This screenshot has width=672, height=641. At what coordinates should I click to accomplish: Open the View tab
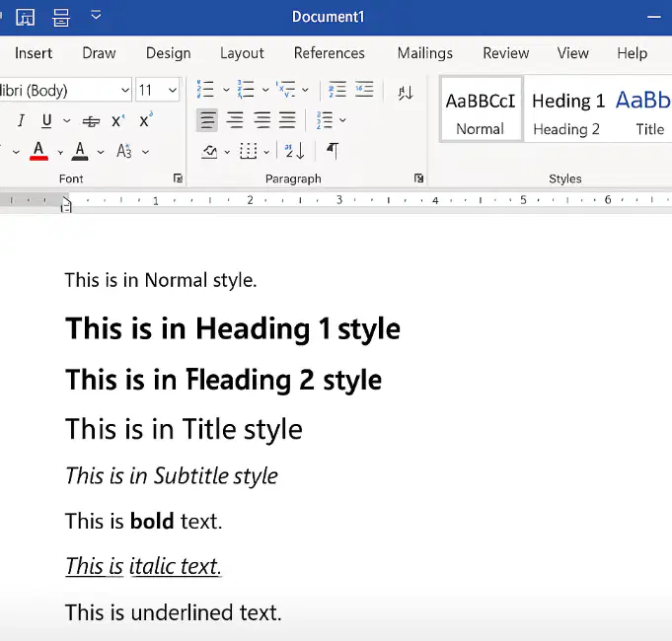coord(572,53)
